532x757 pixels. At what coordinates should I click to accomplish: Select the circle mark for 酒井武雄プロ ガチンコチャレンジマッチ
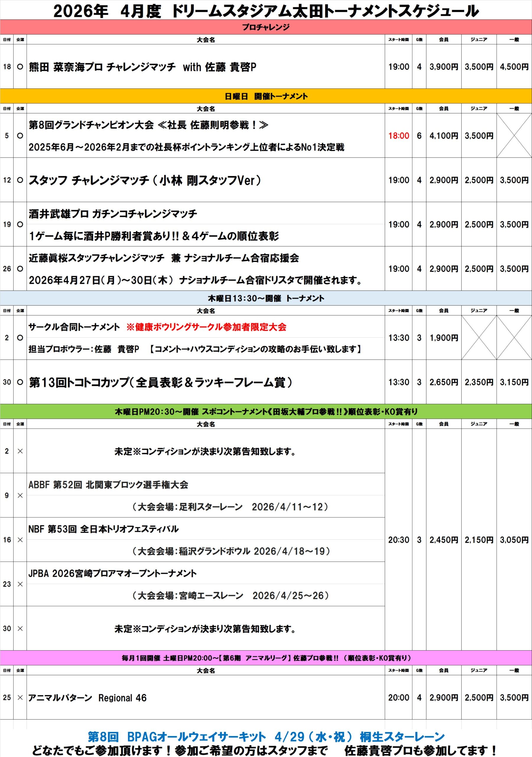click(20, 224)
